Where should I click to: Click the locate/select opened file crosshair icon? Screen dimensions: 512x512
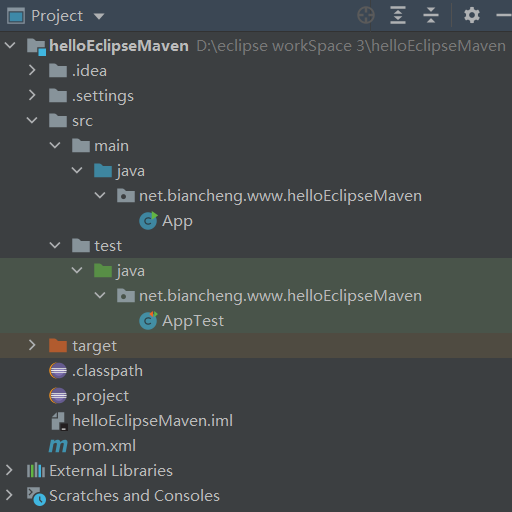pos(366,15)
